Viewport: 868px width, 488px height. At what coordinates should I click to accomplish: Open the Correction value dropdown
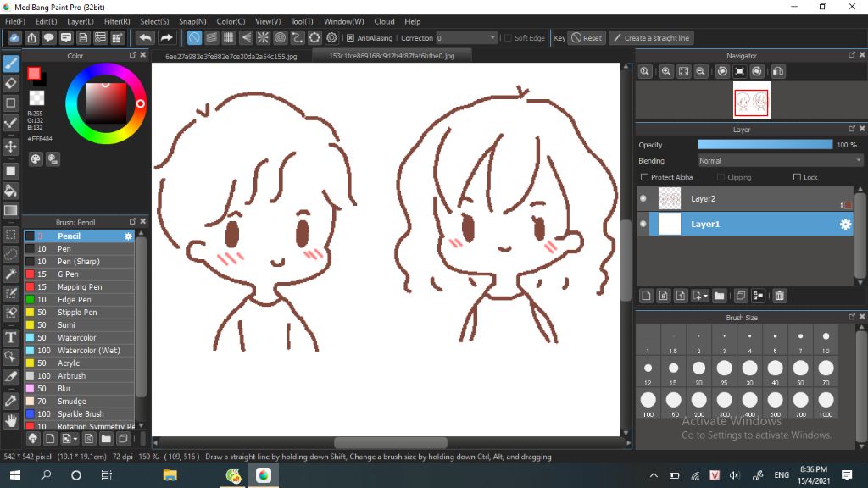click(x=466, y=38)
